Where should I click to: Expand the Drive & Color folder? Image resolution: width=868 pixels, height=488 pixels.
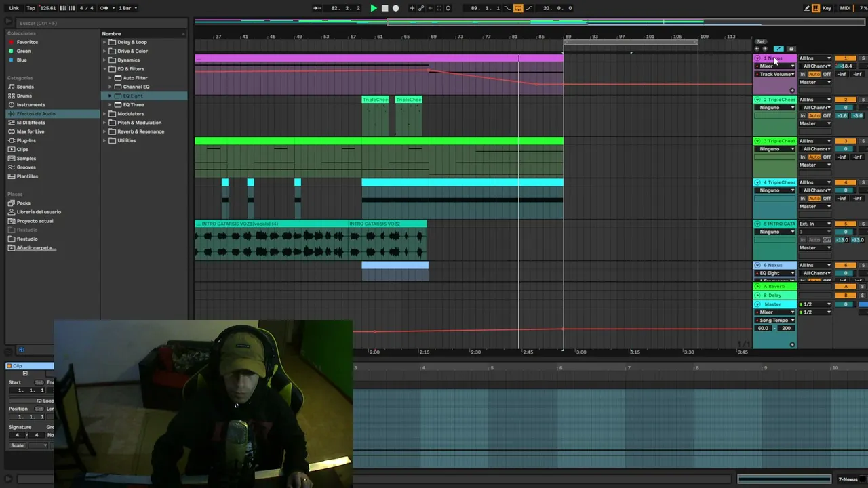tap(105, 51)
